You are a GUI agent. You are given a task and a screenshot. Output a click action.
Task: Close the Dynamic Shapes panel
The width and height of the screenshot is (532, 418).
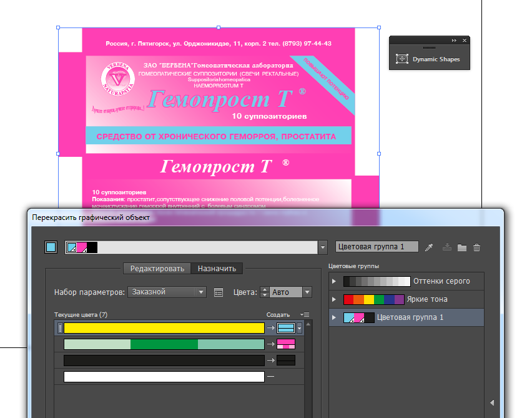[465, 41]
